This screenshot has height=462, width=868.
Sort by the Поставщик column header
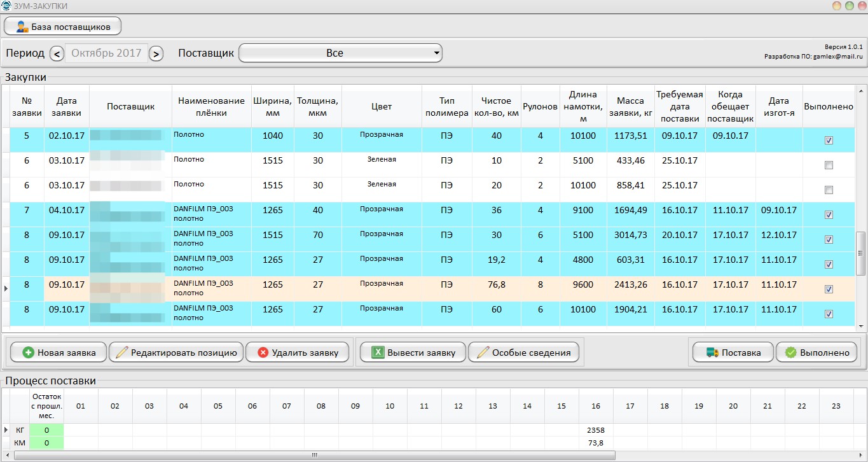[130, 107]
